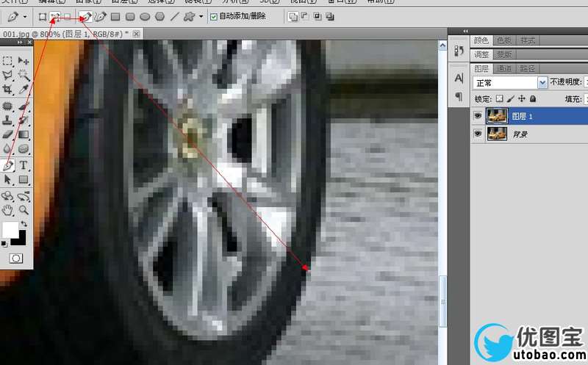Close the 001.jpg document tab
The height and width of the screenshot is (365, 588).
pyautogui.click(x=137, y=34)
